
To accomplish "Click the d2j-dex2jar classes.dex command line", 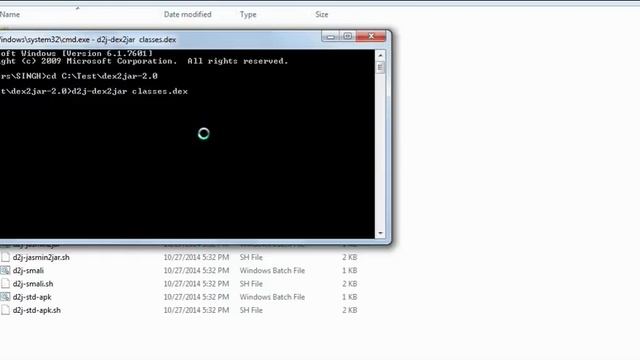I will [x=94, y=91].
